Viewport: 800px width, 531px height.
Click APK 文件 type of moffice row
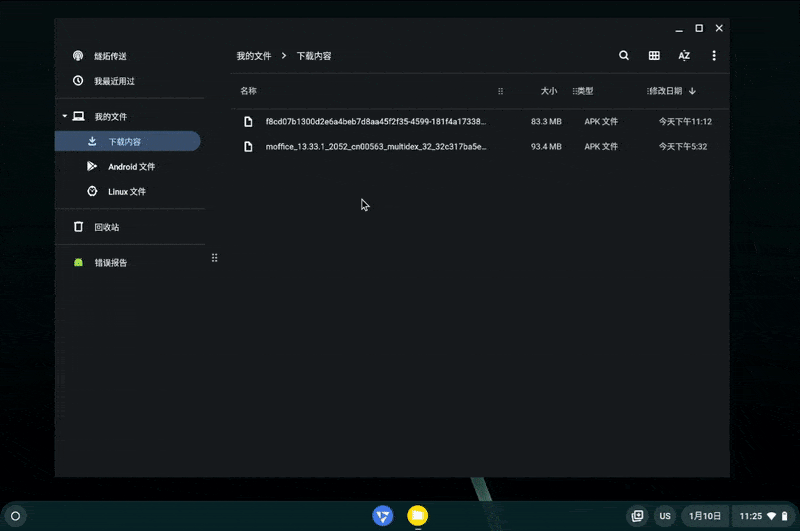click(601, 146)
